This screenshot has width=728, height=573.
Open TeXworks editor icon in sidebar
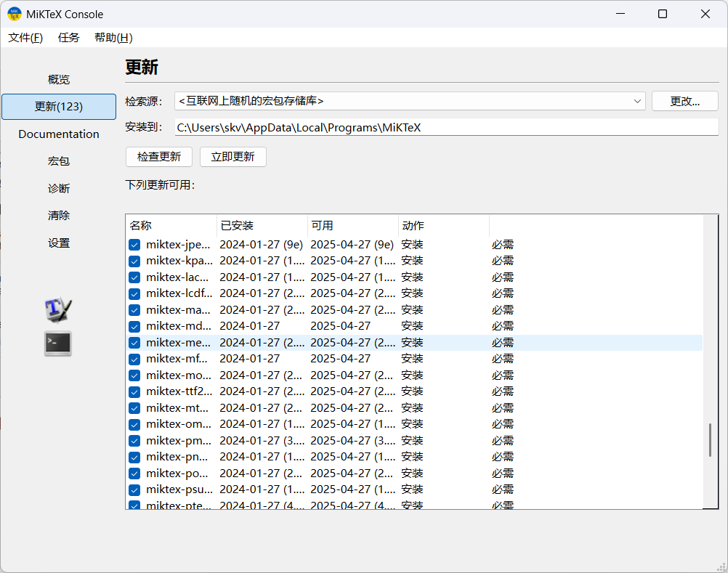[x=58, y=309]
